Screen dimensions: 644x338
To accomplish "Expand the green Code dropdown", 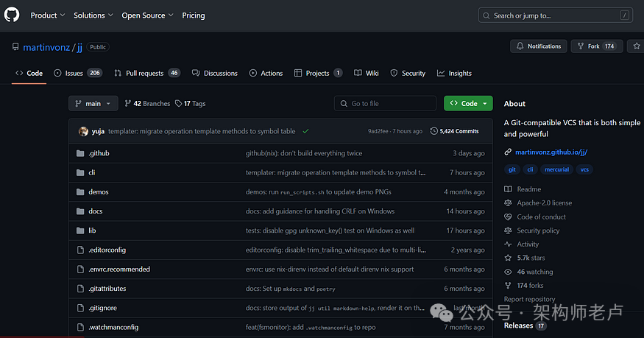I will click(468, 104).
